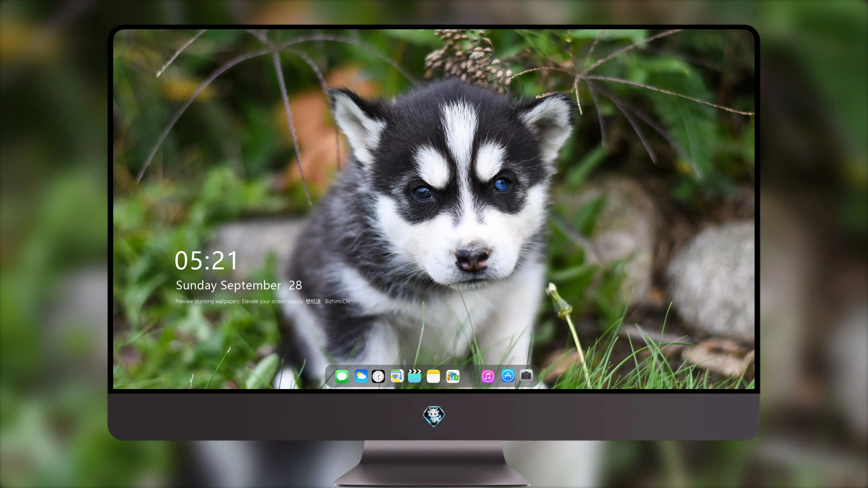Launch the Maps app from the dock

(x=397, y=376)
